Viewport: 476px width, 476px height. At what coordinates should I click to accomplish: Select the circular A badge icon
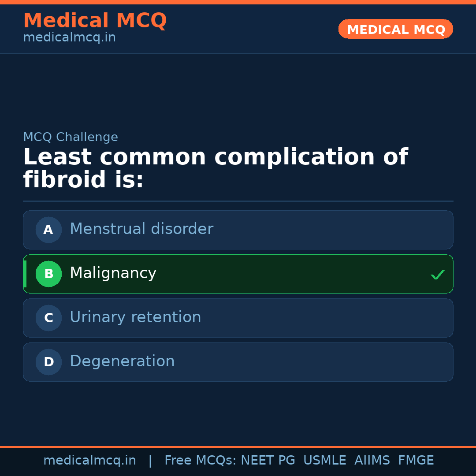[x=48, y=230]
